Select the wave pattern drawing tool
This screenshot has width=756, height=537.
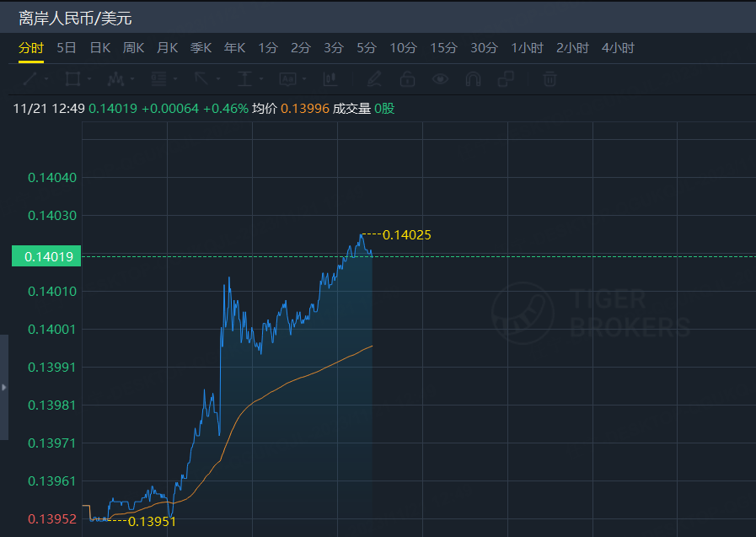[x=115, y=78]
